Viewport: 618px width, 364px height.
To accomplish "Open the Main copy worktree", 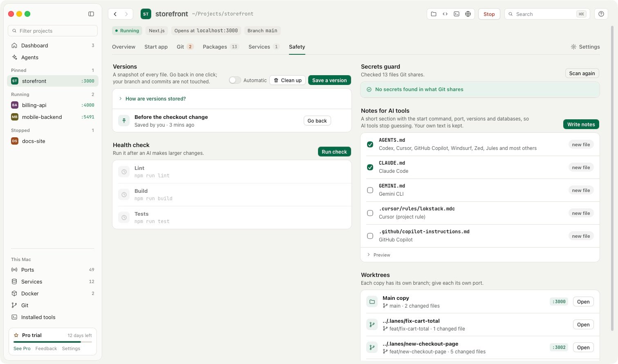I will pyautogui.click(x=583, y=302).
